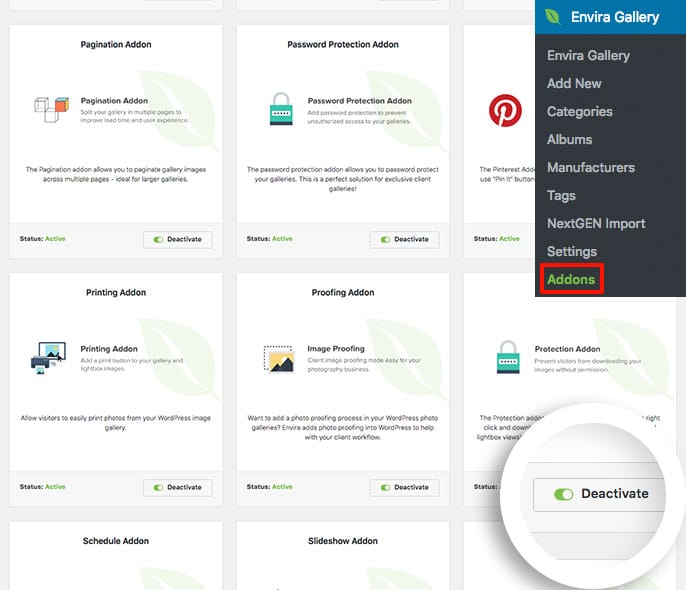Deactivate the Pagination Addon
This screenshot has width=686, height=590.
pos(178,240)
